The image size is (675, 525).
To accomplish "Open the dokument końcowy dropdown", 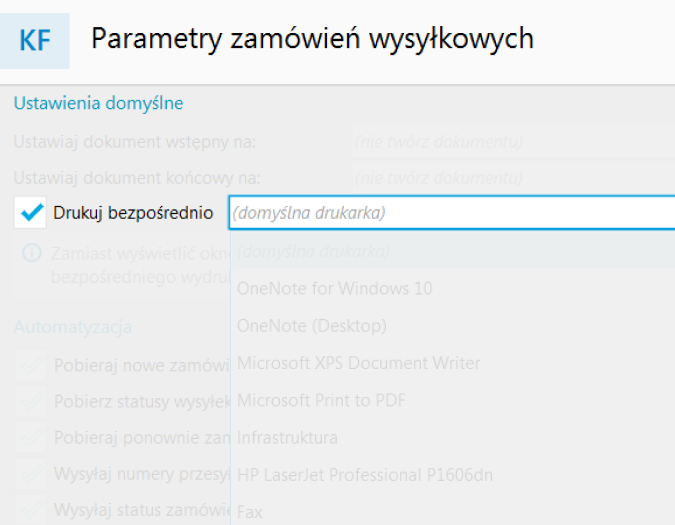I will click(x=513, y=178).
